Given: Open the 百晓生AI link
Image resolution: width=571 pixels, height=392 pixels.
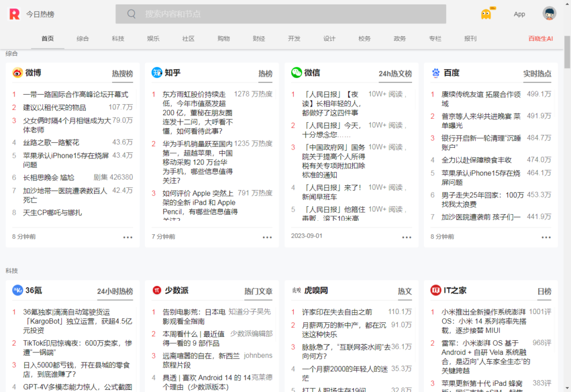Looking at the screenshot, I should tap(540, 38).
